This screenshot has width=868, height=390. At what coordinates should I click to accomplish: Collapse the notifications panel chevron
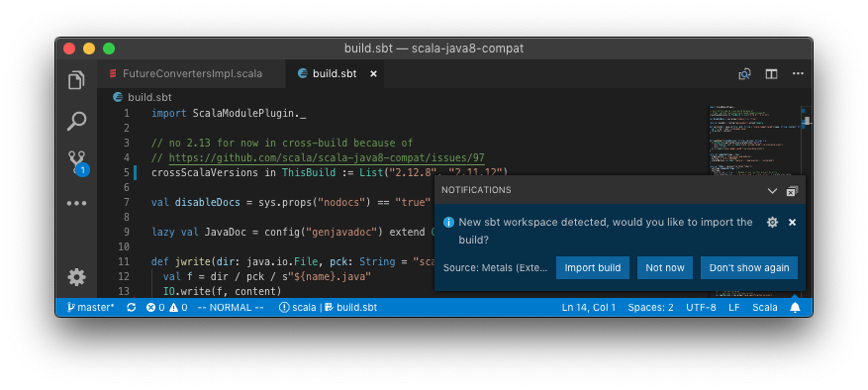click(772, 191)
